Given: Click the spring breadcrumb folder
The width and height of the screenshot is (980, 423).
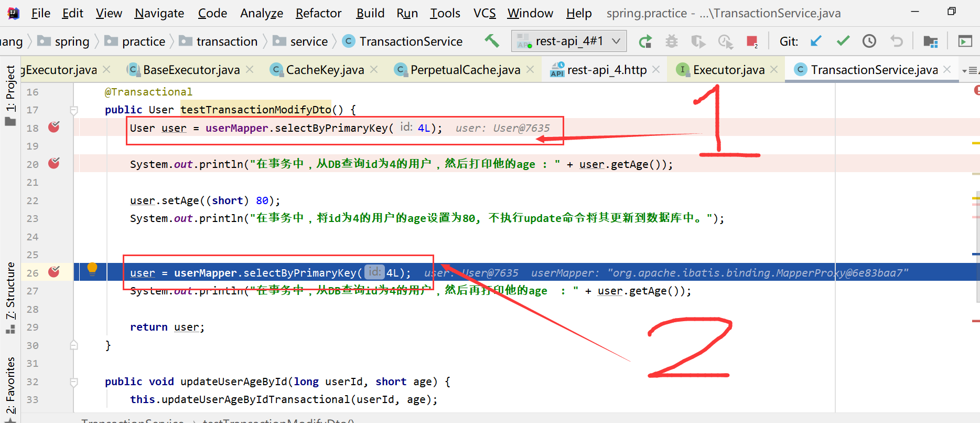Looking at the screenshot, I should pos(64,41).
